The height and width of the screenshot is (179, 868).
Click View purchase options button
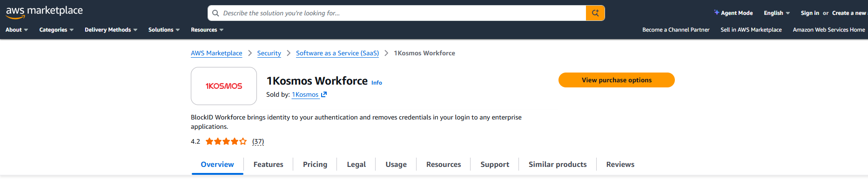(617, 80)
